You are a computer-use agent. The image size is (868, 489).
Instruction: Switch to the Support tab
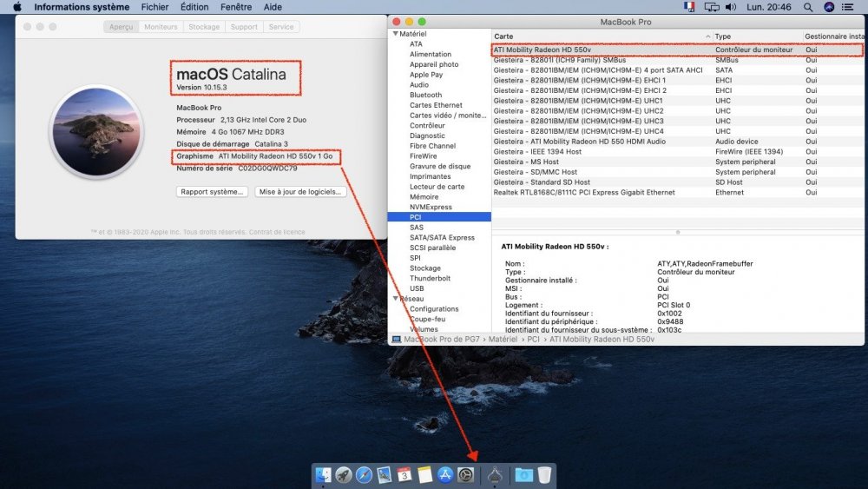coord(244,27)
